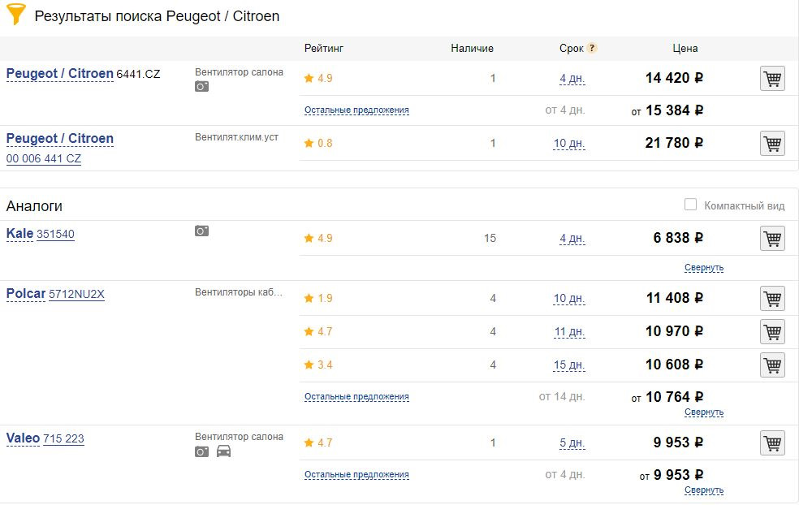Open photo of Kale 351540 part

(x=202, y=231)
